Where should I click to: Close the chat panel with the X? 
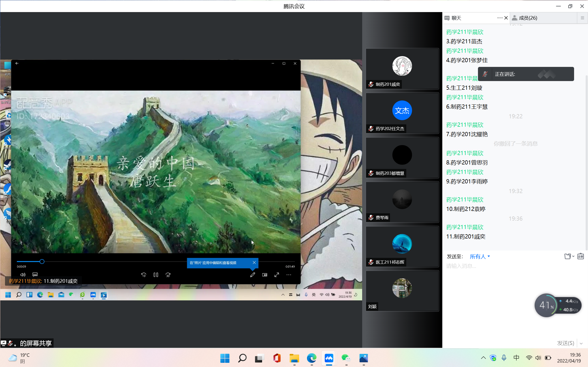[506, 18]
